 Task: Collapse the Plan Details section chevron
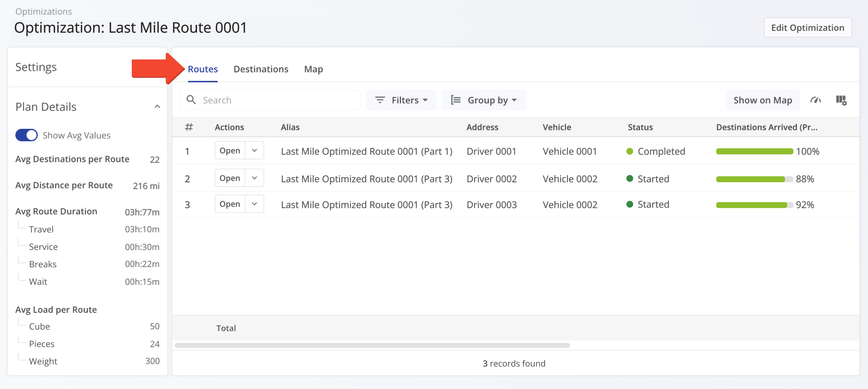click(x=157, y=106)
